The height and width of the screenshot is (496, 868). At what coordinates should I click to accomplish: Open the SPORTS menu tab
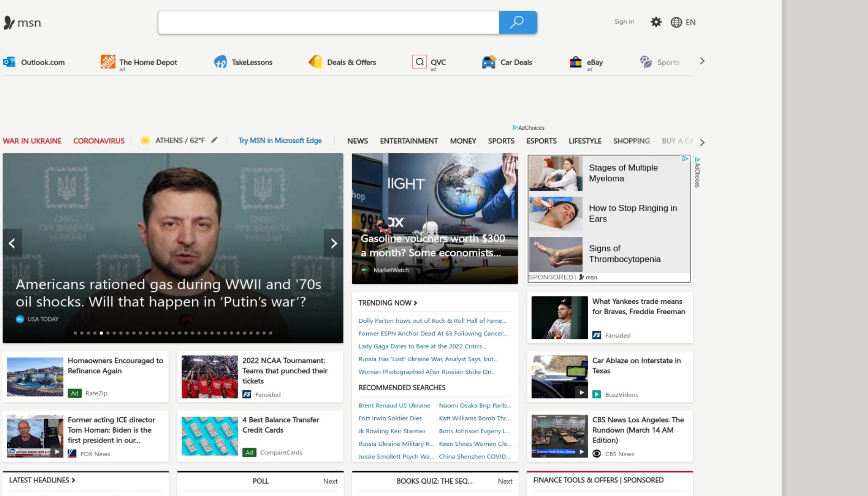click(501, 141)
